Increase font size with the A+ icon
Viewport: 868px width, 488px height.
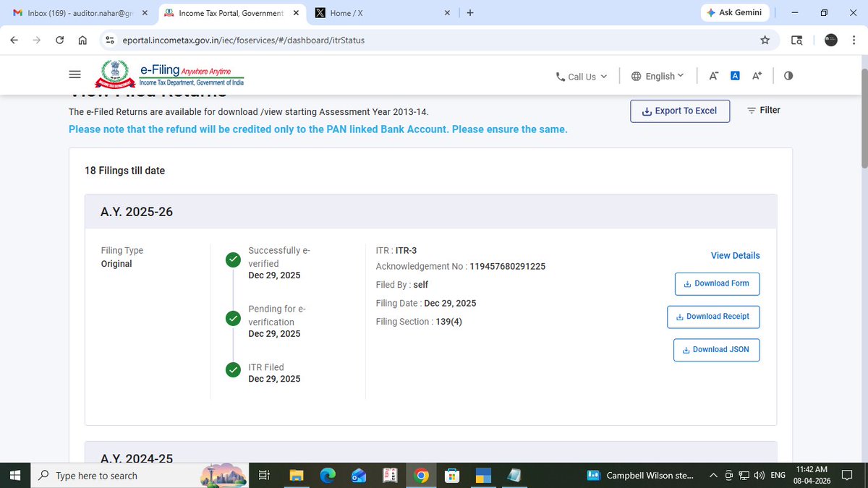pyautogui.click(x=757, y=76)
